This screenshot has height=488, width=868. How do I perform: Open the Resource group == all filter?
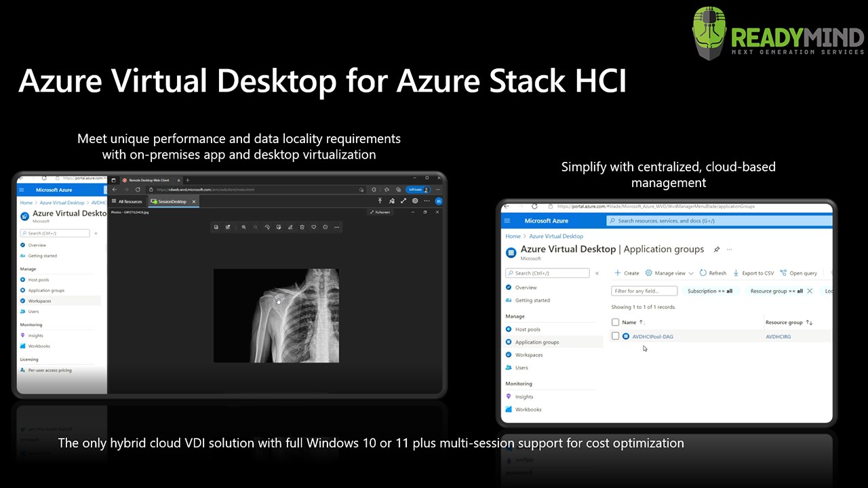click(x=776, y=291)
